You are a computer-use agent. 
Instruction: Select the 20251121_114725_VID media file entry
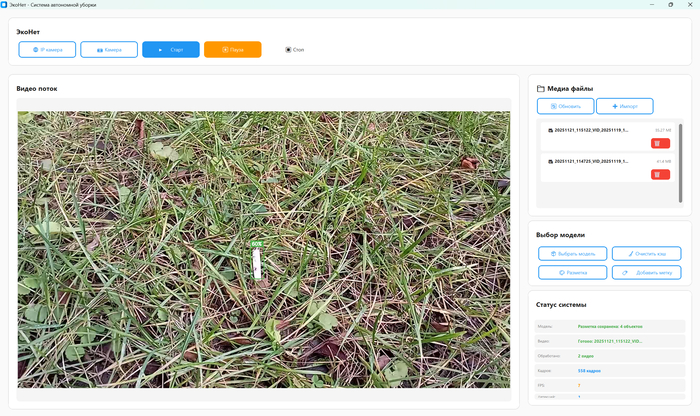point(590,161)
